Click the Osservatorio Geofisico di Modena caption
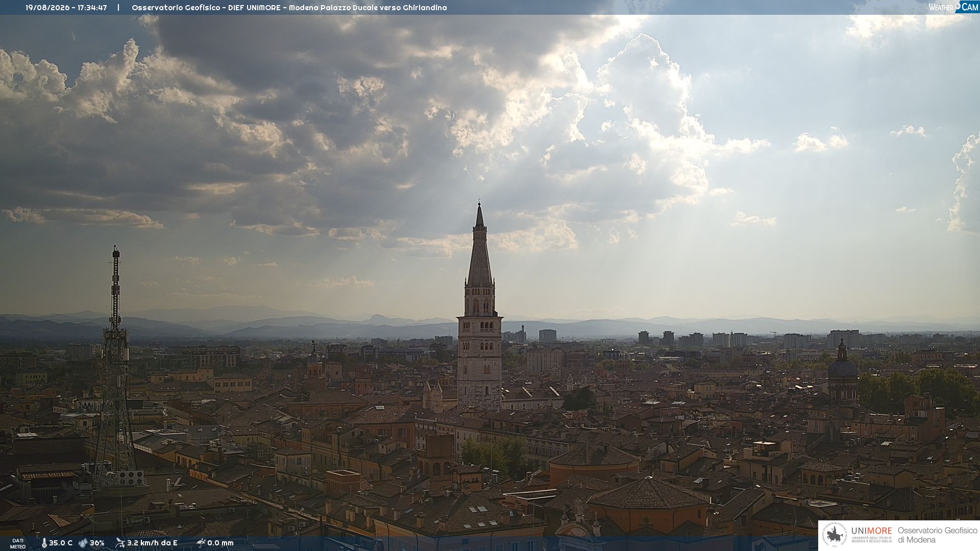Image resolution: width=980 pixels, height=551 pixels. 937,535
